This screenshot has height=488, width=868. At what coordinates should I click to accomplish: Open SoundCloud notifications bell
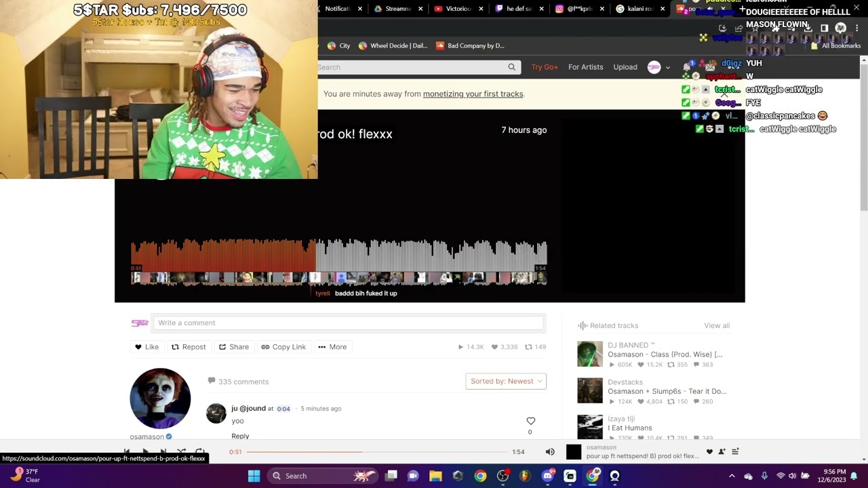687,67
